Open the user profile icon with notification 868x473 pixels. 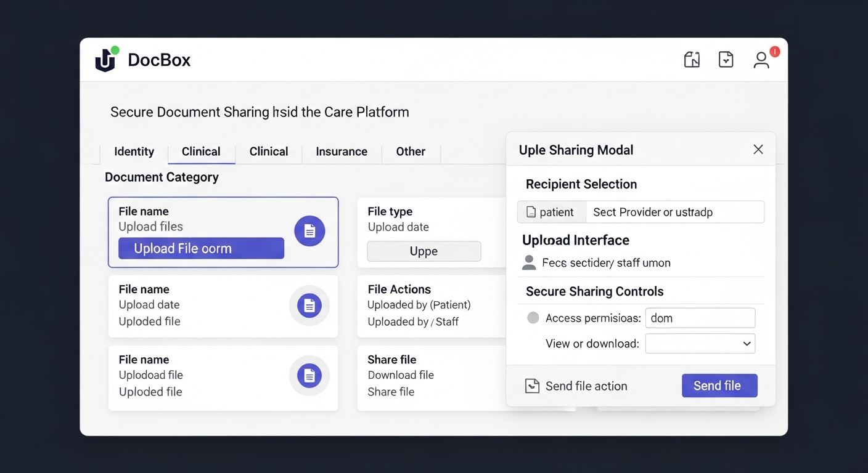(762, 60)
